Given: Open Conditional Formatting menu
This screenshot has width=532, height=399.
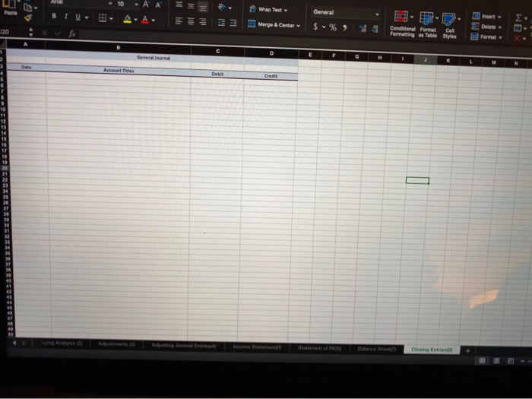Looking at the screenshot, I should [x=402, y=23].
